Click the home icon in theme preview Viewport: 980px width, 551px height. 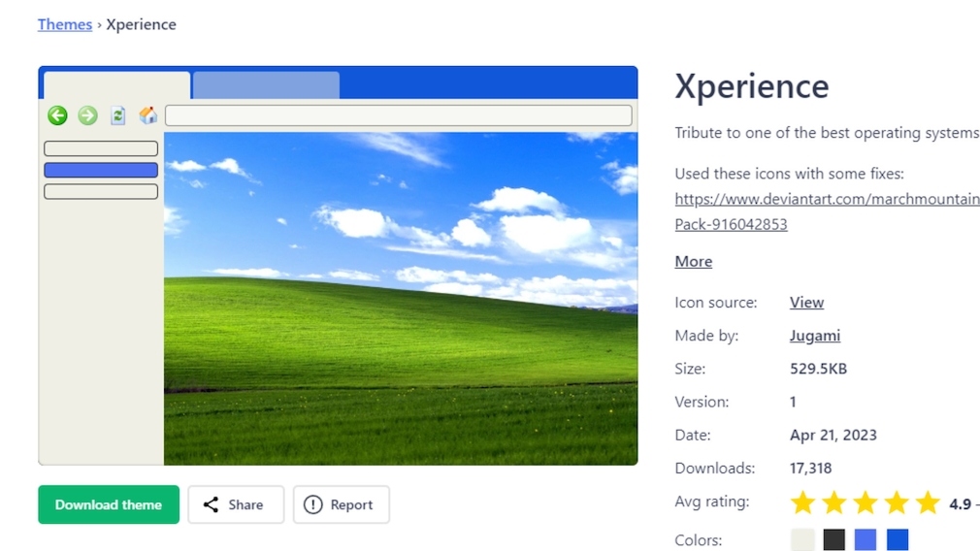click(x=148, y=114)
